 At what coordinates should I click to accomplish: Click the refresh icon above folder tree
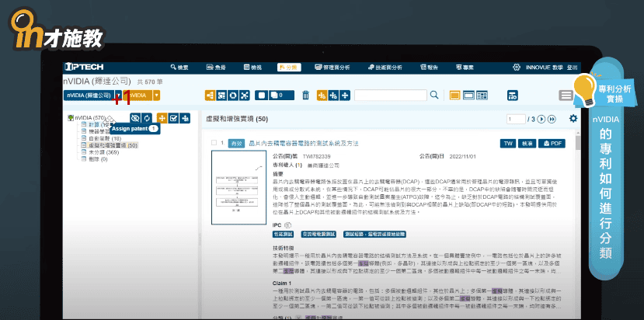146,117
